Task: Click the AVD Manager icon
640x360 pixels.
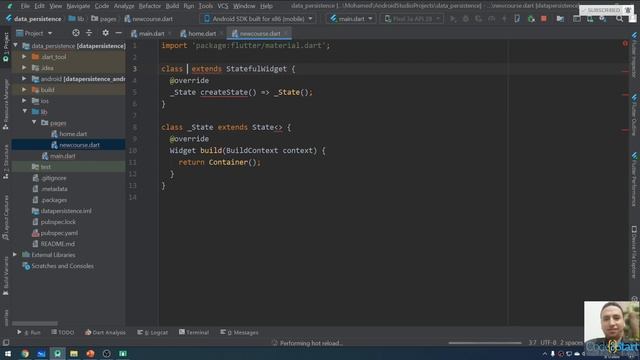Action: point(590,19)
